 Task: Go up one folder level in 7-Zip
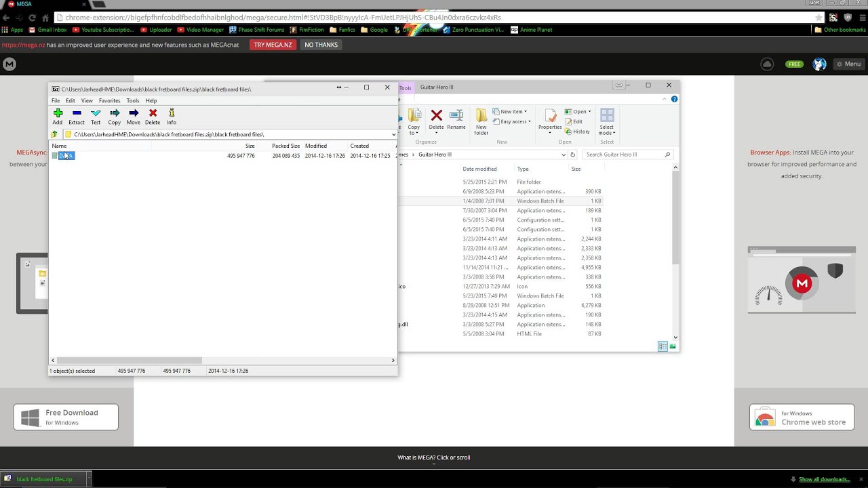54,134
